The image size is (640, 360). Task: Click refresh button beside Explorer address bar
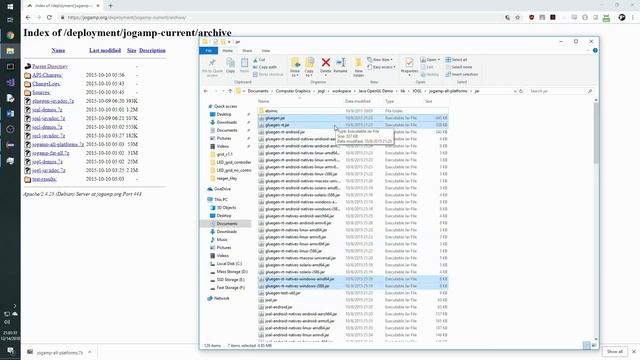(x=521, y=91)
